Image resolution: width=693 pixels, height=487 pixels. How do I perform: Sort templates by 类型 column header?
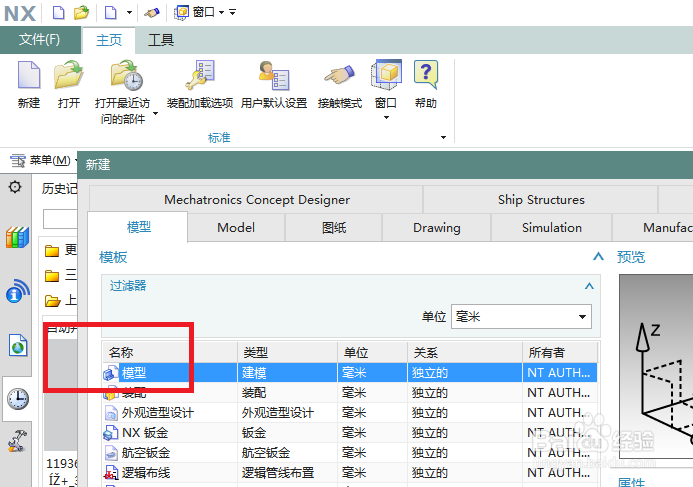pos(288,352)
